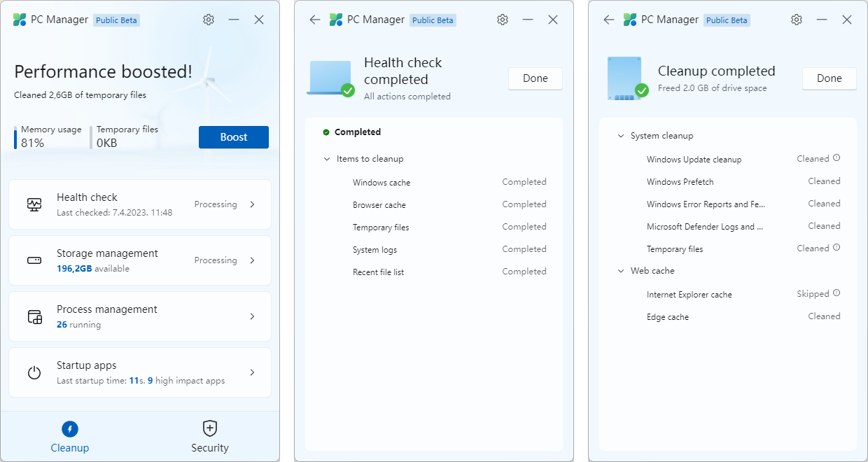
Task: Click the Cleanup lightning icon
Action: [x=70, y=429]
